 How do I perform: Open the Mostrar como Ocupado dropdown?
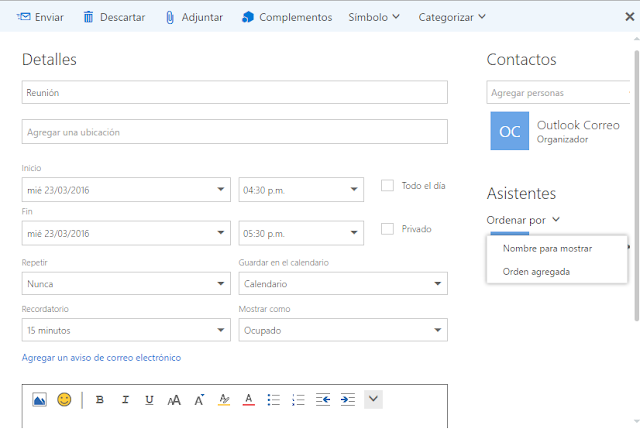pos(343,330)
